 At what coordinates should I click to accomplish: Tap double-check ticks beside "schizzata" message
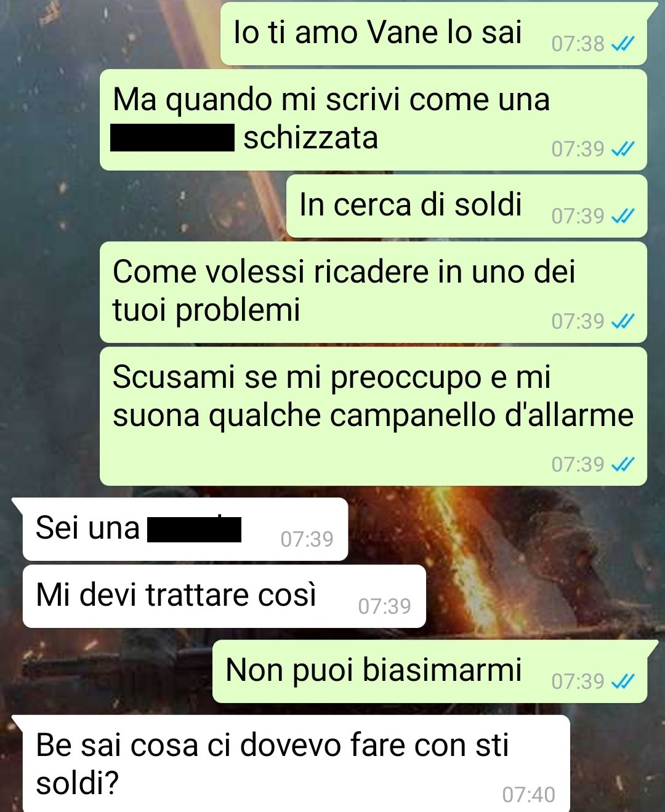(623, 149)
